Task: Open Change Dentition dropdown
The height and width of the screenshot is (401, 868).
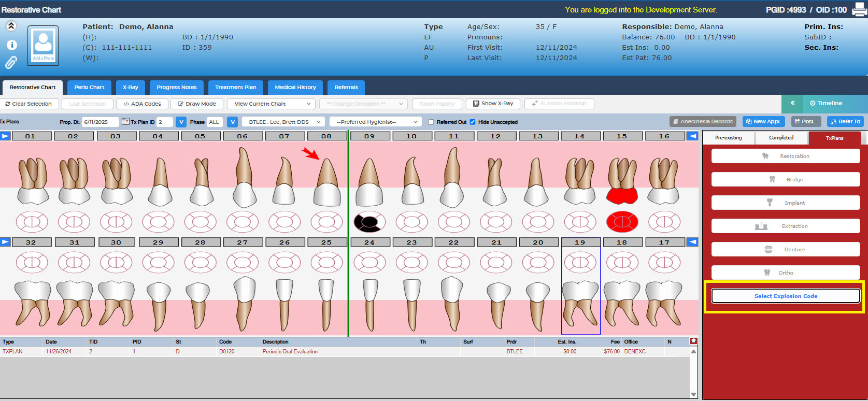Action: 363,104
